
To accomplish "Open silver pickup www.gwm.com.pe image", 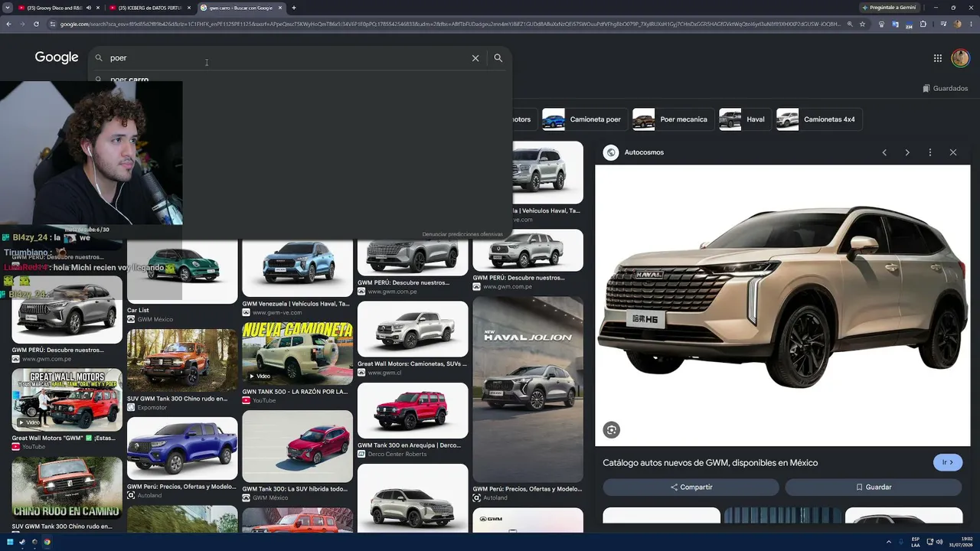I will point(528,250).
